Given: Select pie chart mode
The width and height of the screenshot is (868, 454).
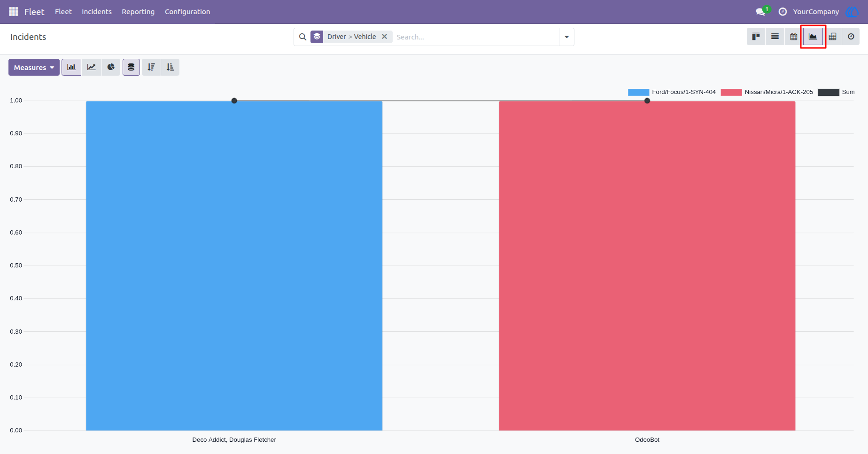Looking at the screenshot, I should pyautogui.click(x=111, y=67).
